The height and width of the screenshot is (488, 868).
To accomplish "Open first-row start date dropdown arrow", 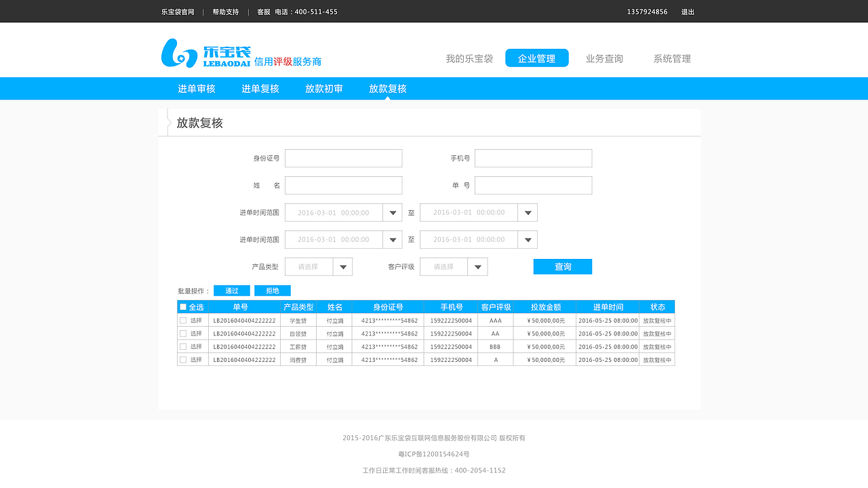I will tap(393, 213).
